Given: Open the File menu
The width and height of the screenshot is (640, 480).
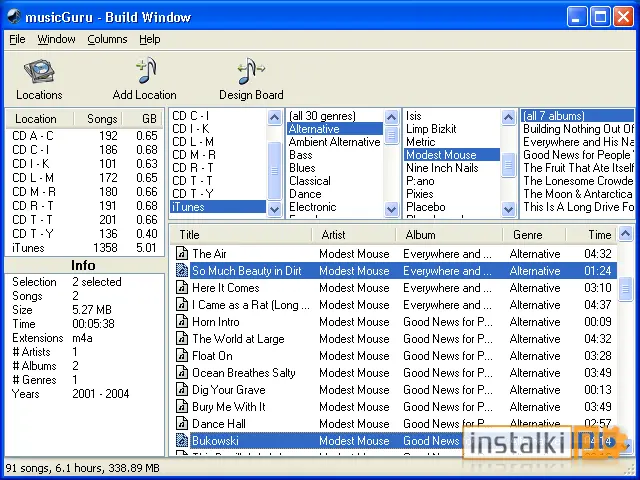Looking at the screenshot, I should click(x=17, y=39).
